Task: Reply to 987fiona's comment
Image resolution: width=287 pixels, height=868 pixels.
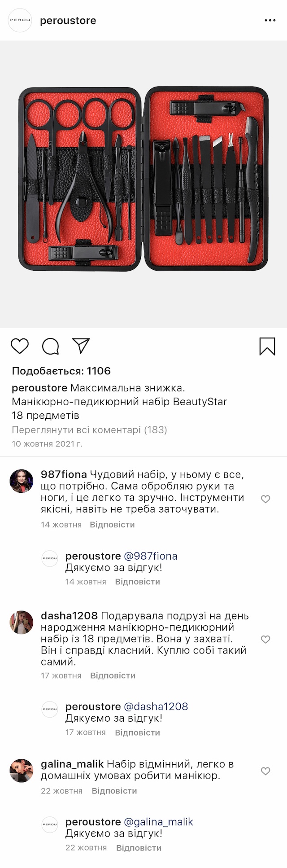Action: point(112,525)
